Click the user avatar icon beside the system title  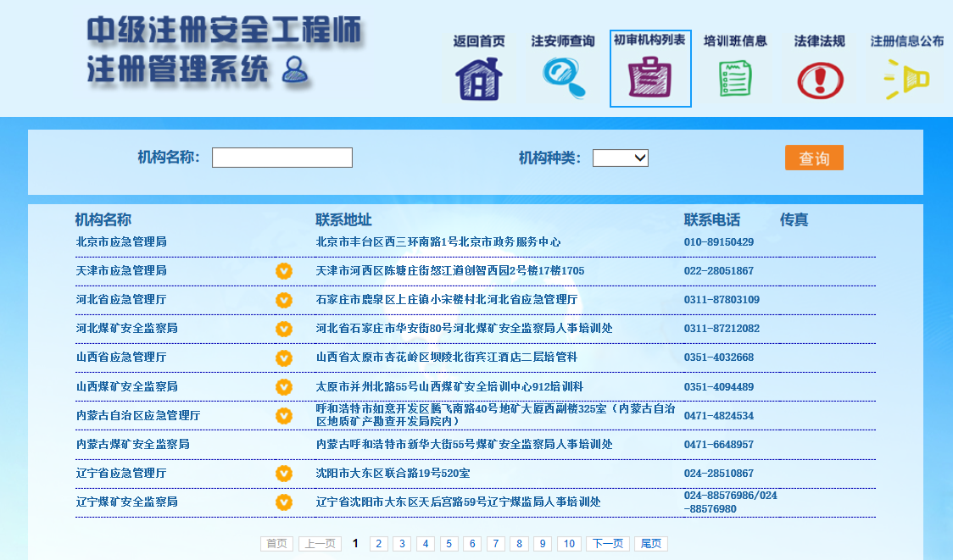click(x=295, y=70)
